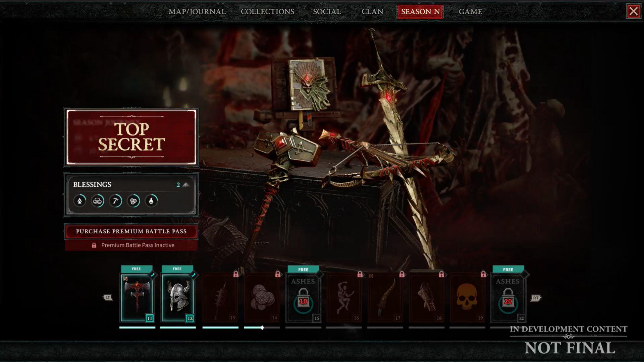Click the Ashes reward at level 15
This screenshot has width=644, height=362.
(x=304, y=297)
